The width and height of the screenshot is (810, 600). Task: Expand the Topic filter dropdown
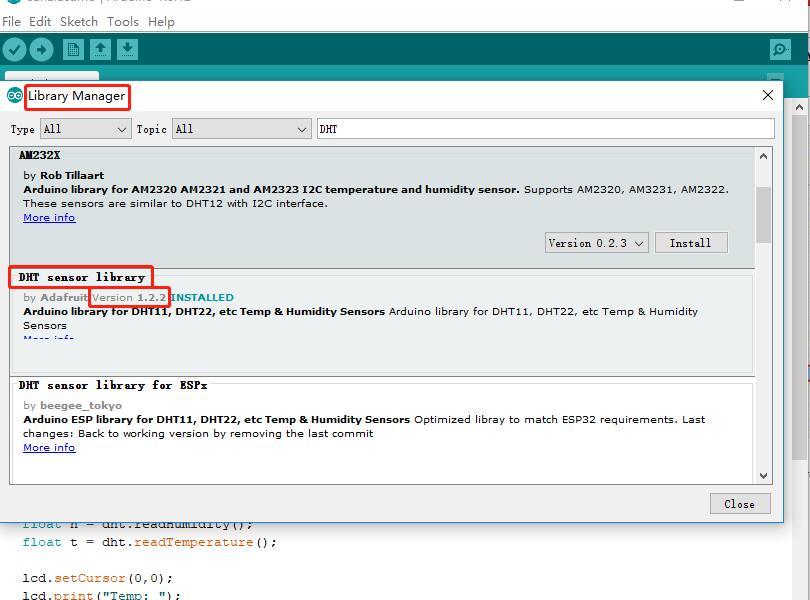[x=242, y=129]
